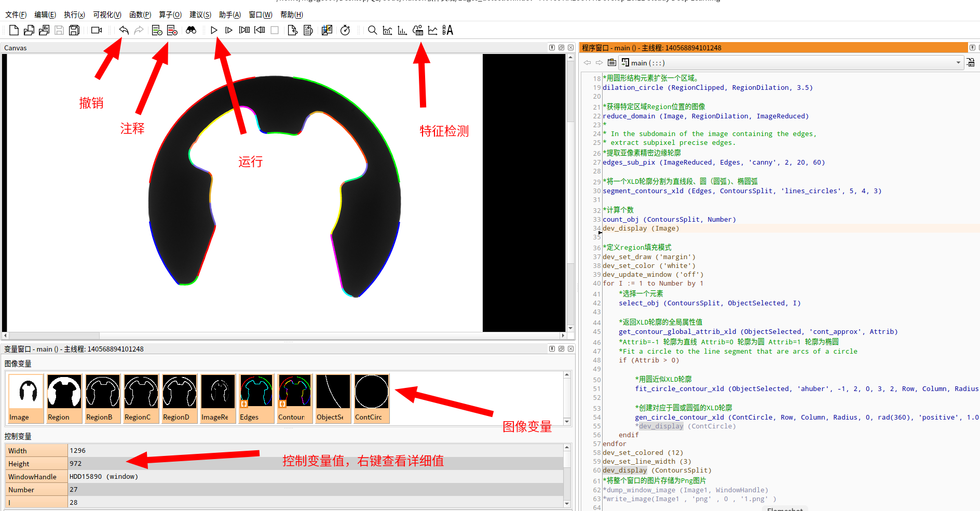Open the 助手(A) menu
Screen dimensions: 980x511
pyautogui.click(x=230, y=15)
